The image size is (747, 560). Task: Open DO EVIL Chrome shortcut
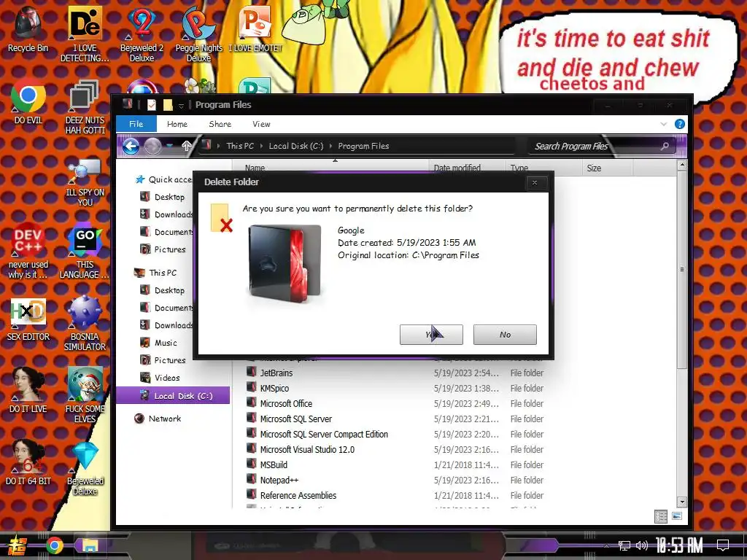point(28,102)
